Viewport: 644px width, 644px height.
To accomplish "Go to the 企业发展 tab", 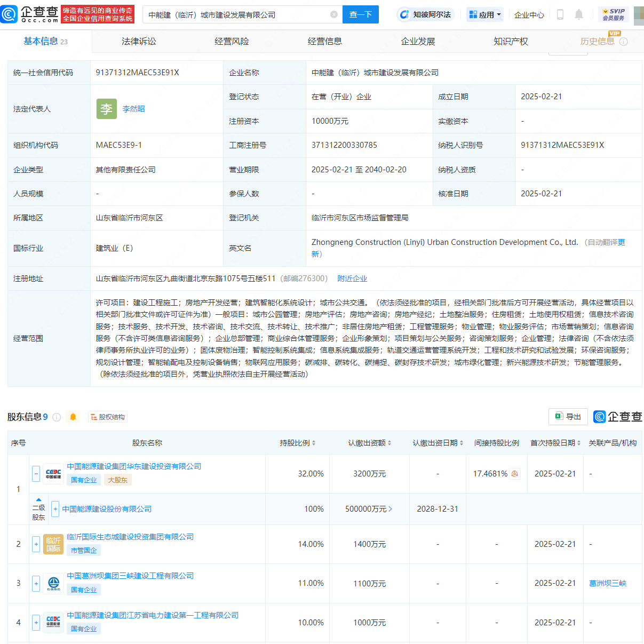I will (x=418, y=41).
